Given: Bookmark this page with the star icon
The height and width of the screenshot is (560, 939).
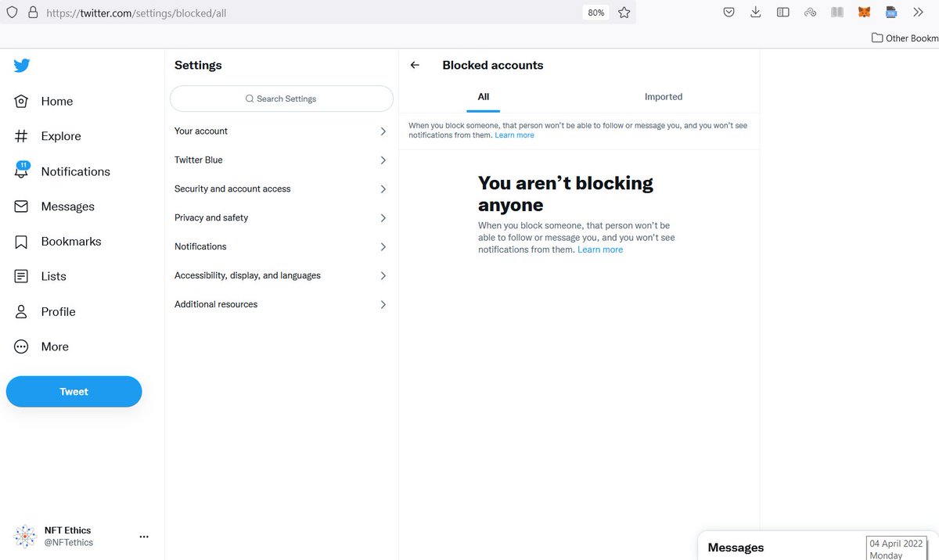Looking at the screenshot, I should [x=624, y=13].
